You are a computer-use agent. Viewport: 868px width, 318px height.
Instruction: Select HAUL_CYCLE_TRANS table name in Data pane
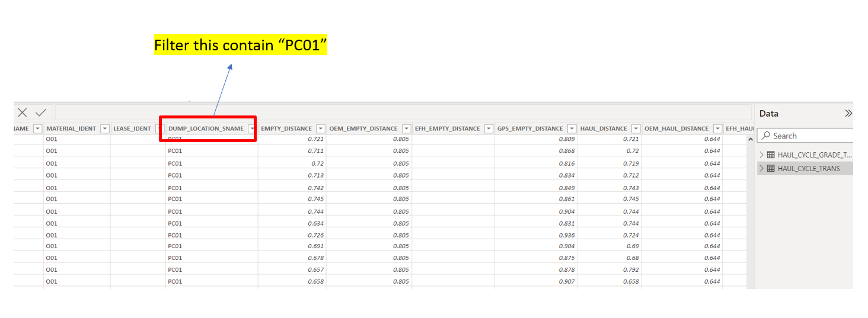click(809, 168)
